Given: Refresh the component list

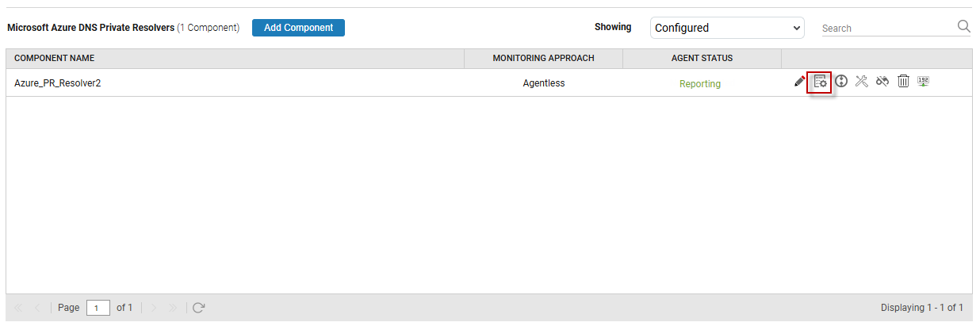Looking at the screenshot, I should point(199,308).
